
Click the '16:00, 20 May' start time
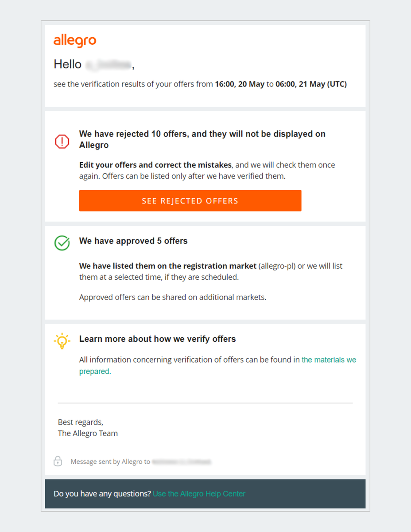coord(240,84)
